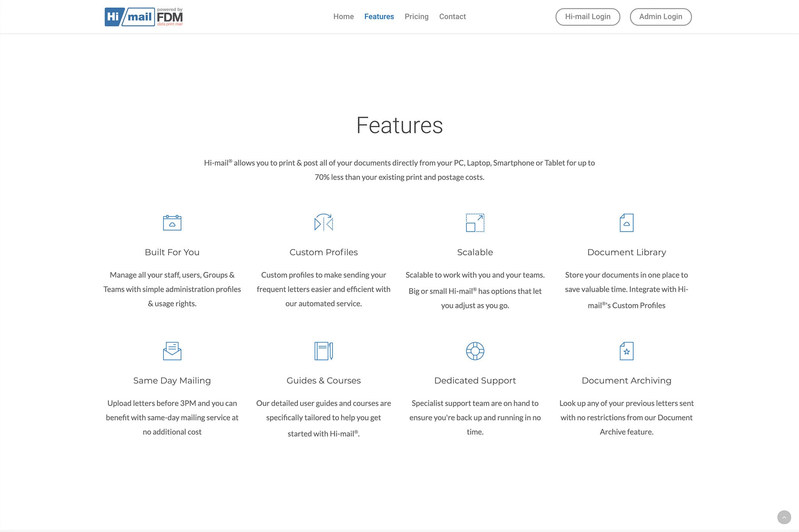Click the Hi-mail FDM logo
The width and height of the screenshot is (799, 532).
click(144, 17)
